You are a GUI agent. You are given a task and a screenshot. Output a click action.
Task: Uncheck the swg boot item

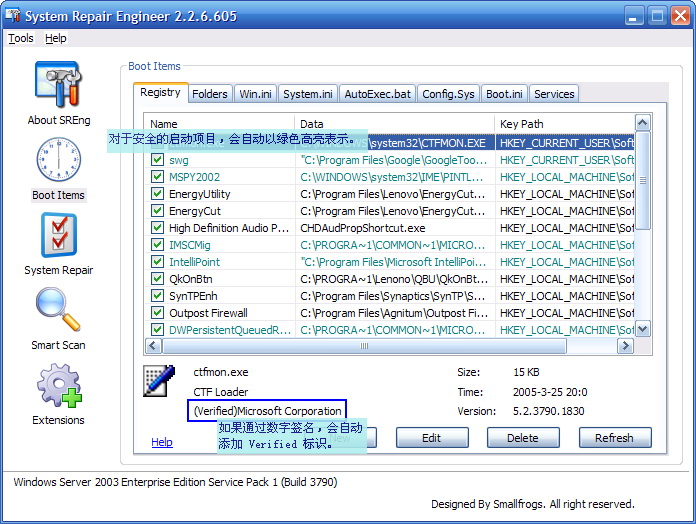[157, 160]
